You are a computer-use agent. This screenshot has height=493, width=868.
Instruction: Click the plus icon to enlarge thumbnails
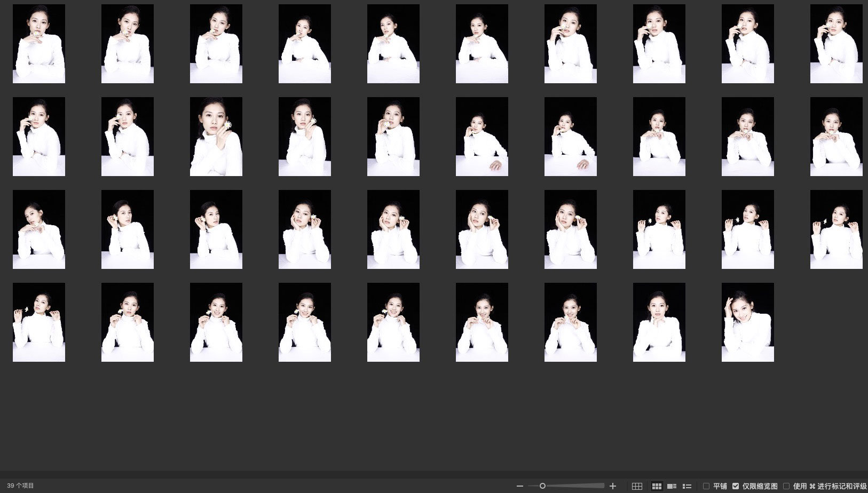[613, 486]
